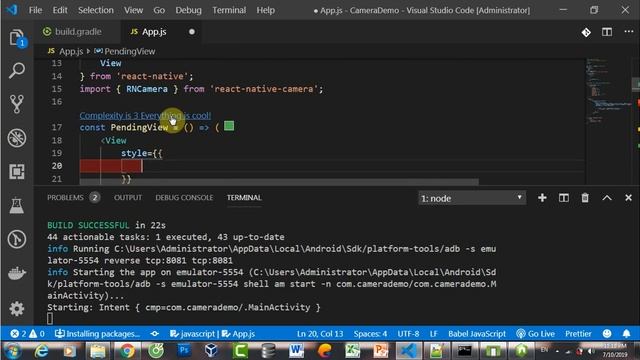The height and width of the screenshot is (360, 640).
Task: Open the Source Control view
Action: [x=17, y=104]
